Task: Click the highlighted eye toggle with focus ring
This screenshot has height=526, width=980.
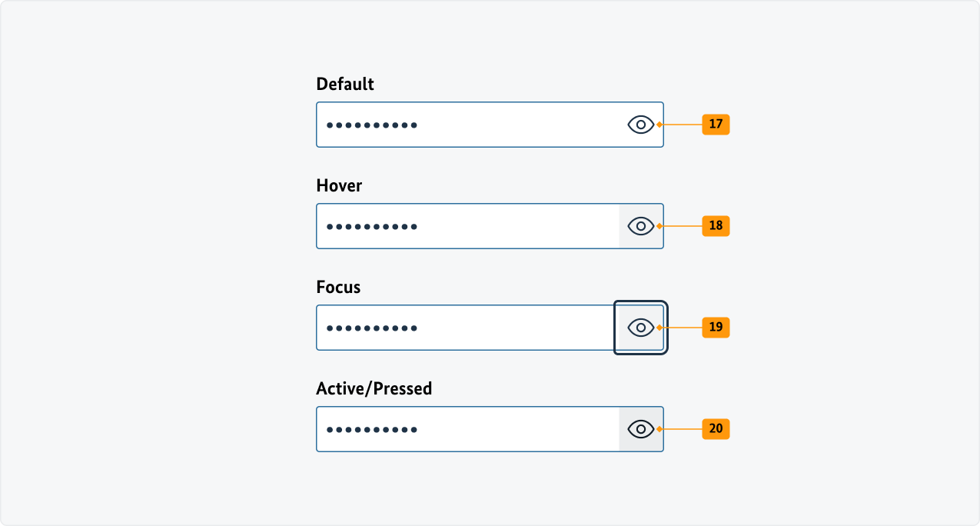Action: [640, 327]
